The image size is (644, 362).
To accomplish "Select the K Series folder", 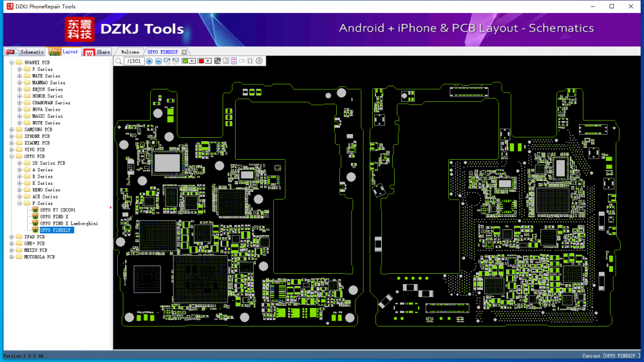I will (43, 184).
